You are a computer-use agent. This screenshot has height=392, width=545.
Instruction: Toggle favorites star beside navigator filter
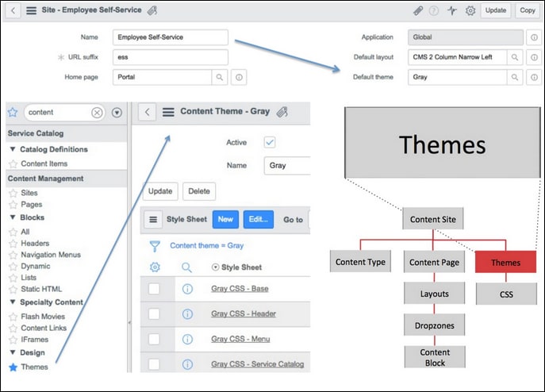tap(13, 113)
